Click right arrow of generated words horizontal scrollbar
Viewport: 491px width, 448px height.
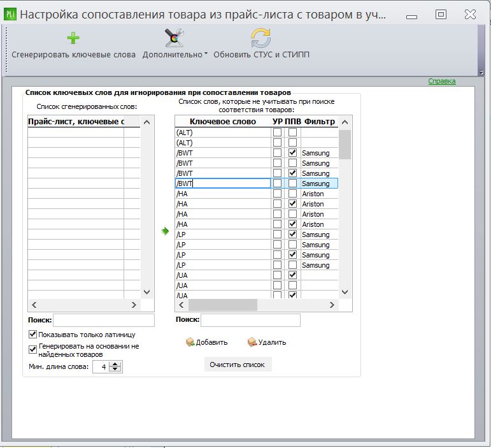click(134, 305)
